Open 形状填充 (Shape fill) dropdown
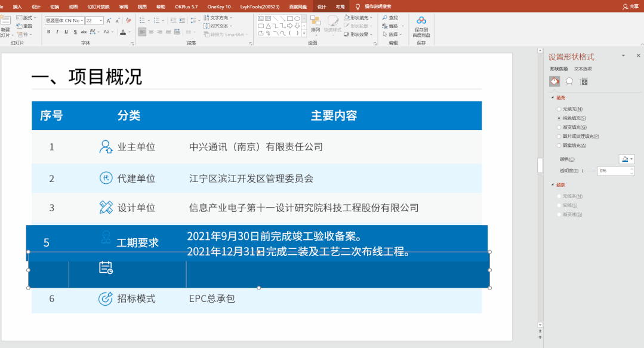The image size is (644, 348). pyautogui.click(x=358, y=18)
